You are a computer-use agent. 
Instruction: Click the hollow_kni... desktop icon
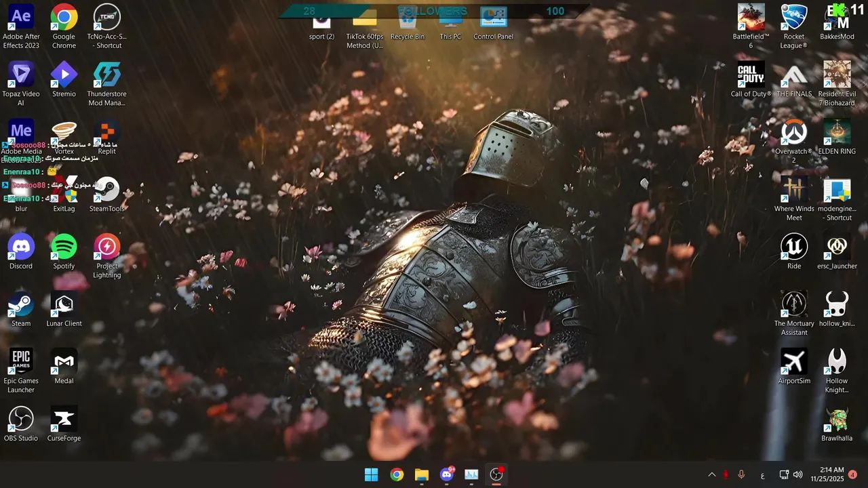click(x=837, y=310)
